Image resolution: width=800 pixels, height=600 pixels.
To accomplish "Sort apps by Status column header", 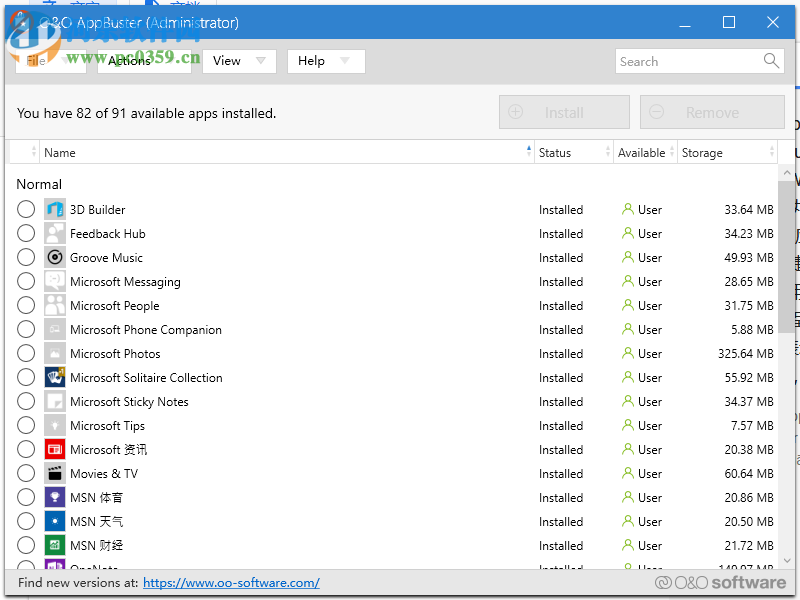I will [x=555, y=153].
